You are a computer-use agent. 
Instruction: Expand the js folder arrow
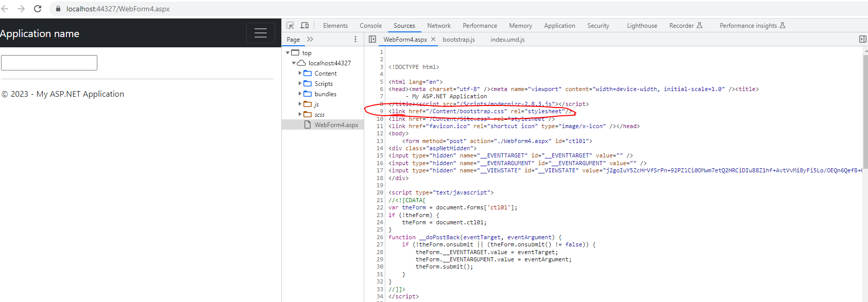click(300, 104)
